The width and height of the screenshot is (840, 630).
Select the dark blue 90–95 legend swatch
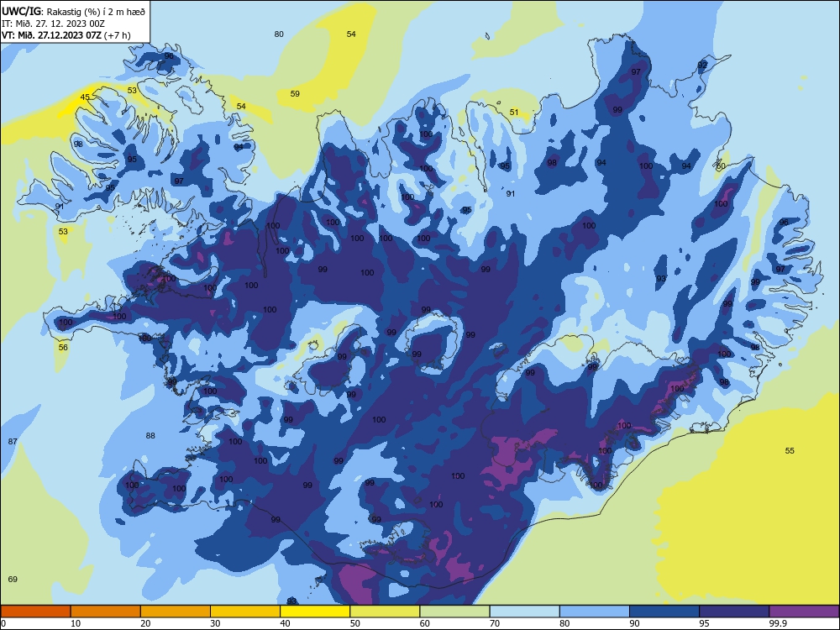(664, 612)
